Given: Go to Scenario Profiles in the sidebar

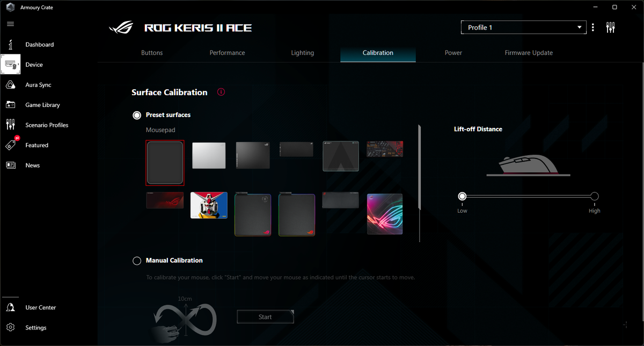Looking at the screenshot, I should click(47, 125).
